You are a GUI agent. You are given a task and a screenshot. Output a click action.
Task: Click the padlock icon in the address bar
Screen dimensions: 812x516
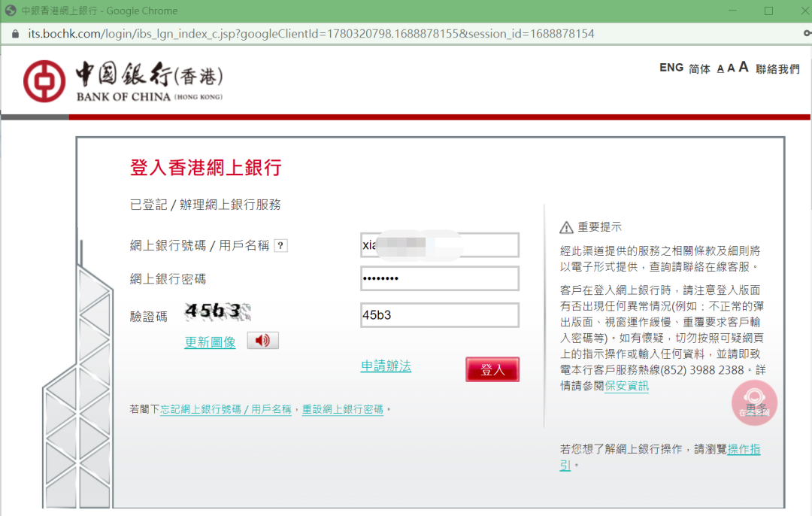click(15, 34)
